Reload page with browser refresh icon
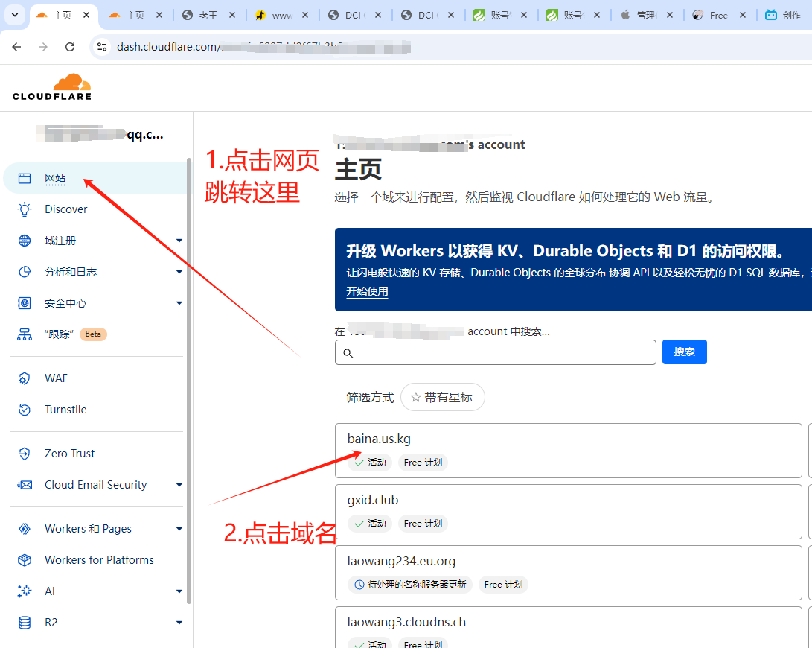The height and width of the screenshot is (648, 812). (70, 47)
